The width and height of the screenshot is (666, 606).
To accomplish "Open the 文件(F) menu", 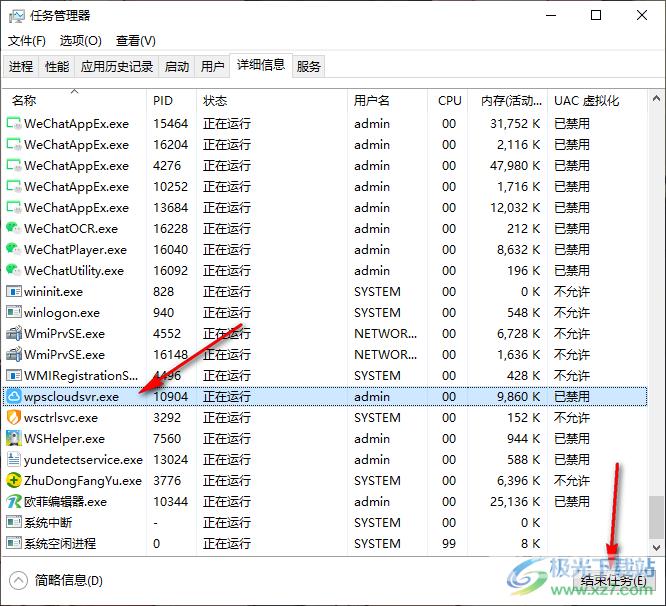I will tap(27, 41).
